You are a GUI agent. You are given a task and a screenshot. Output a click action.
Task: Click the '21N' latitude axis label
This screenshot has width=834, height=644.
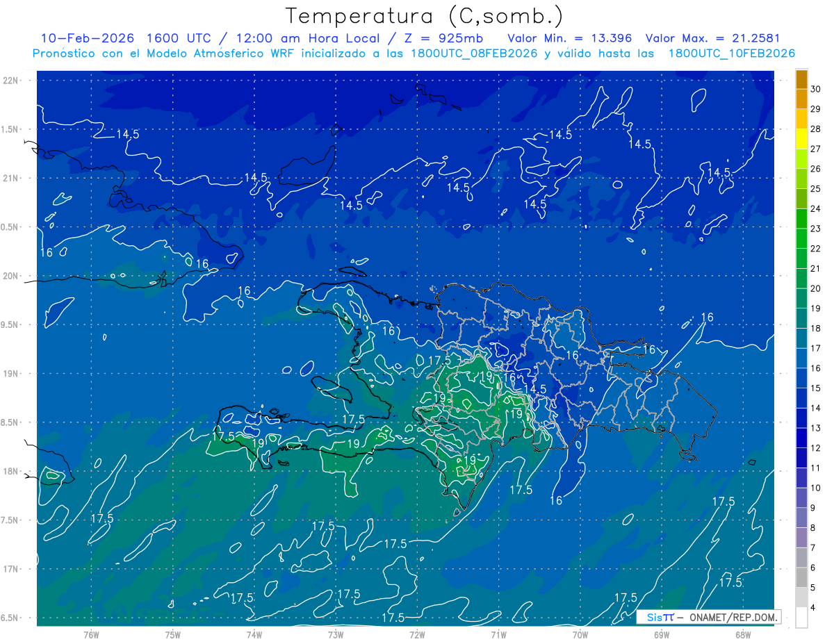10,178
